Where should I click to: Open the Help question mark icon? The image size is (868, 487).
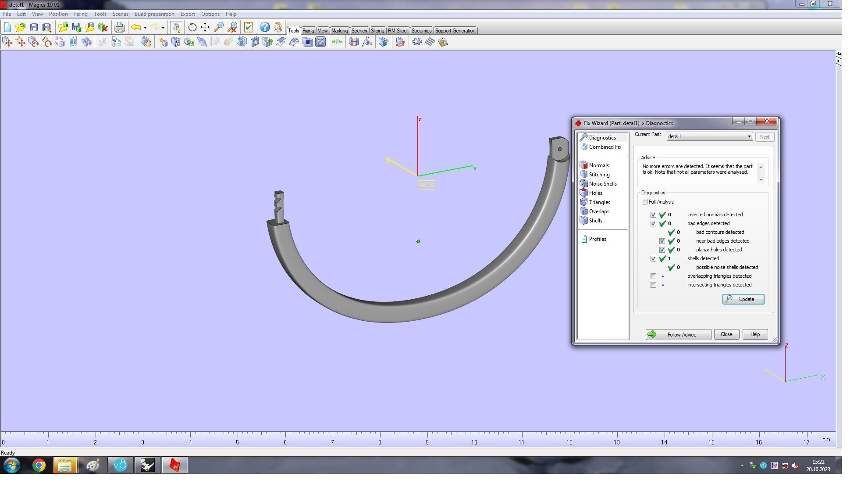pos(265,27)
